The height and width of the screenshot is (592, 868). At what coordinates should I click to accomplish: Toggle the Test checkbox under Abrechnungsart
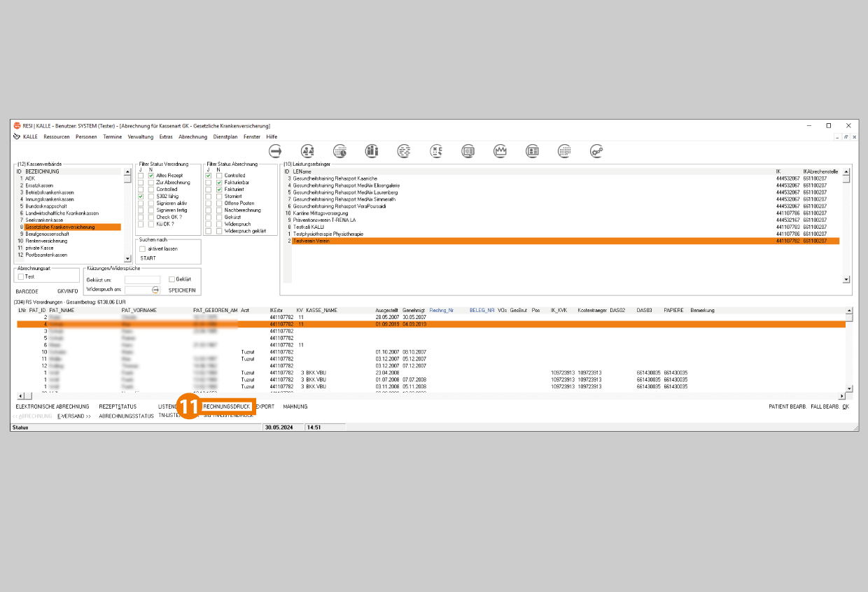(x=21, y=277)
